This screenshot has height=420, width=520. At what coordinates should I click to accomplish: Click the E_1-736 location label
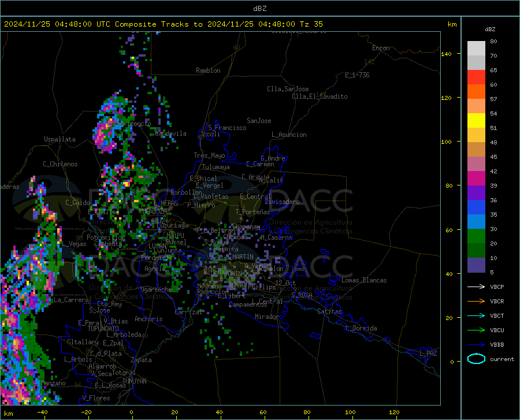[x=357, y=75]
